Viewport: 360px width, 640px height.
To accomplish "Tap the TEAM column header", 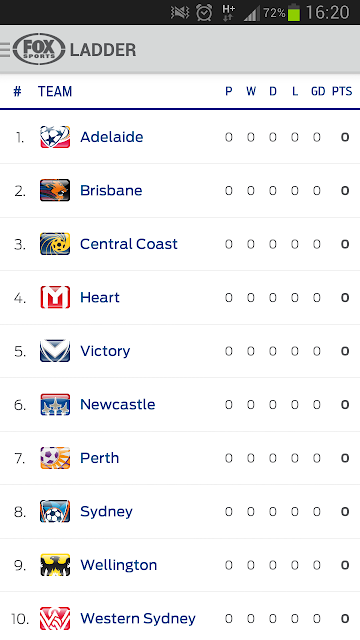I will [55, 91].
